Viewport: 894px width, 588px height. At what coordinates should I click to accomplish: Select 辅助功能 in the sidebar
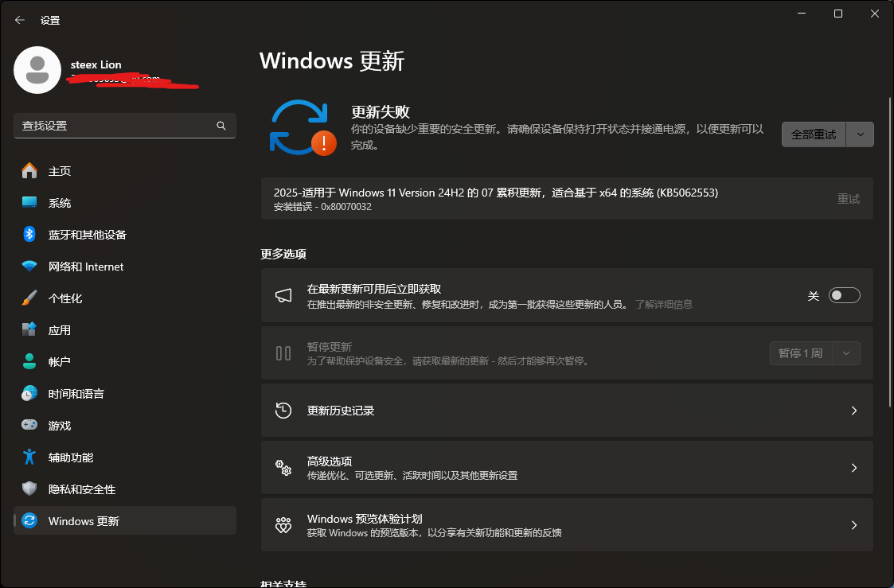tap(72, 457)
